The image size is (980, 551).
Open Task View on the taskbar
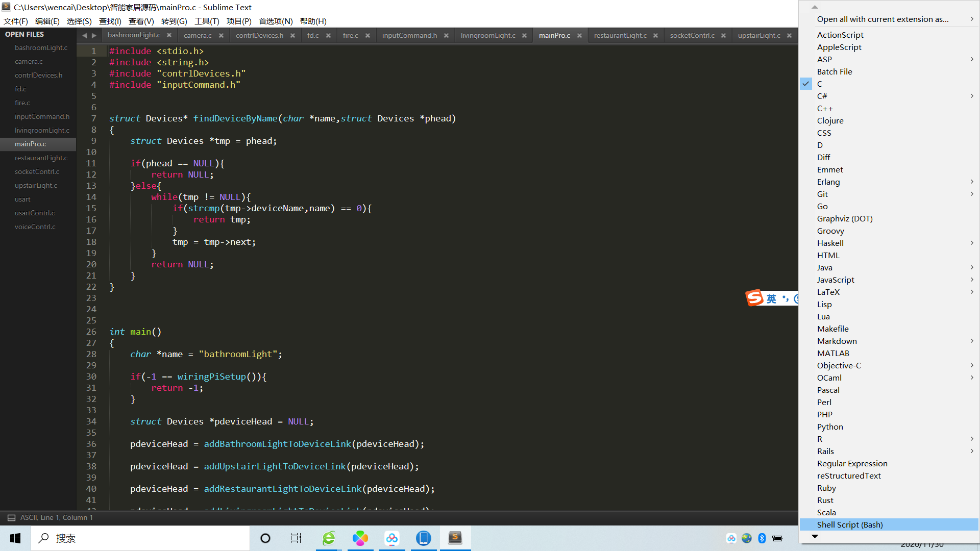[x=296, y=538]
